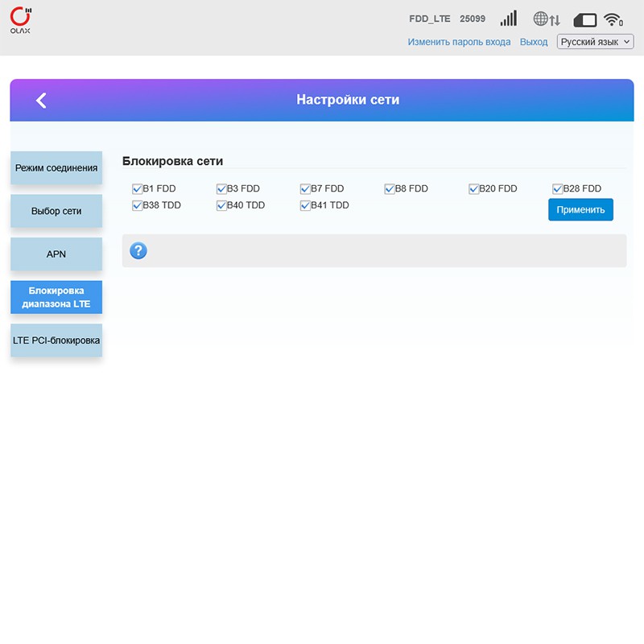Toggle the B41 TDD checkbox
The image size is (644, 644).
(305, 206)
